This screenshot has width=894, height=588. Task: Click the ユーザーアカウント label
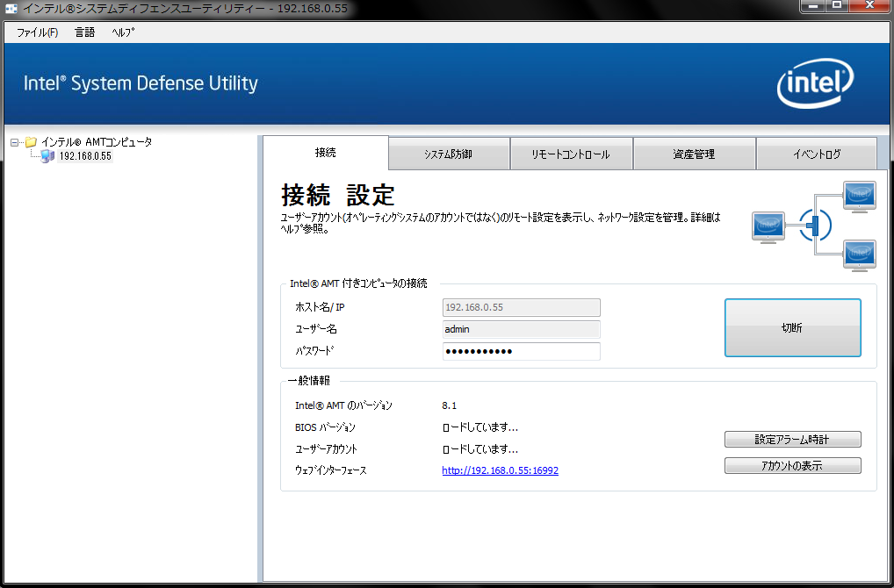326,449
